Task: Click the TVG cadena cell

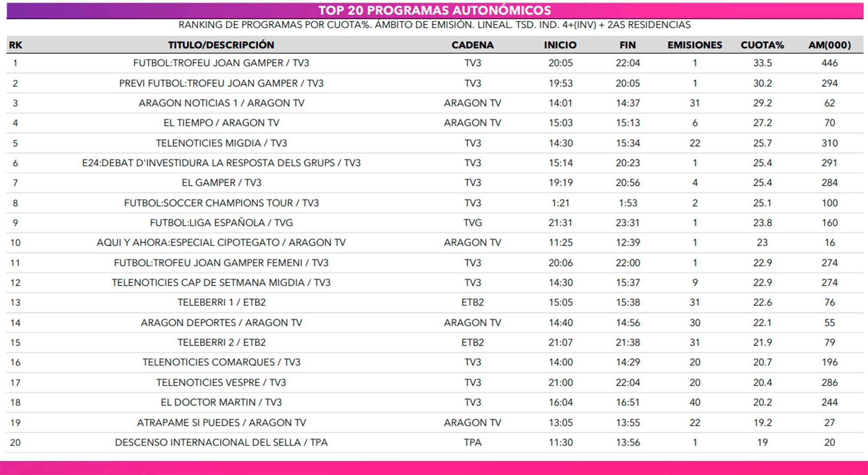Action: [472, 223]
